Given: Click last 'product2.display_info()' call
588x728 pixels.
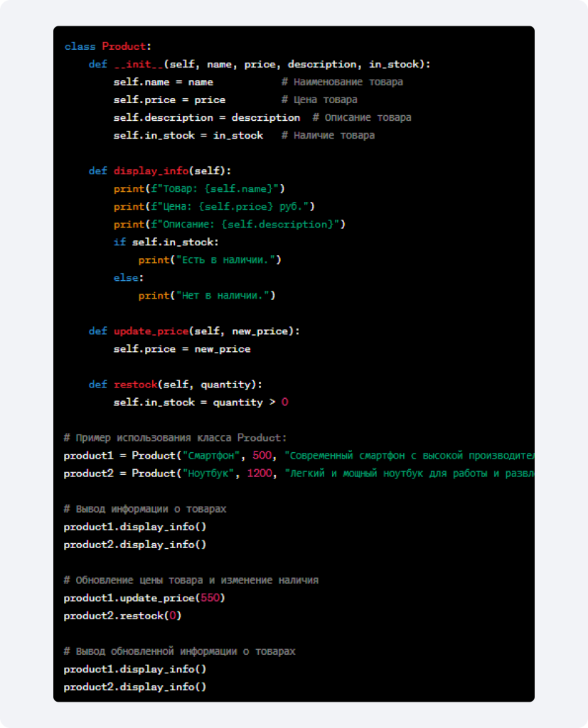Looking at the screenshot, I should pos(134,687).
